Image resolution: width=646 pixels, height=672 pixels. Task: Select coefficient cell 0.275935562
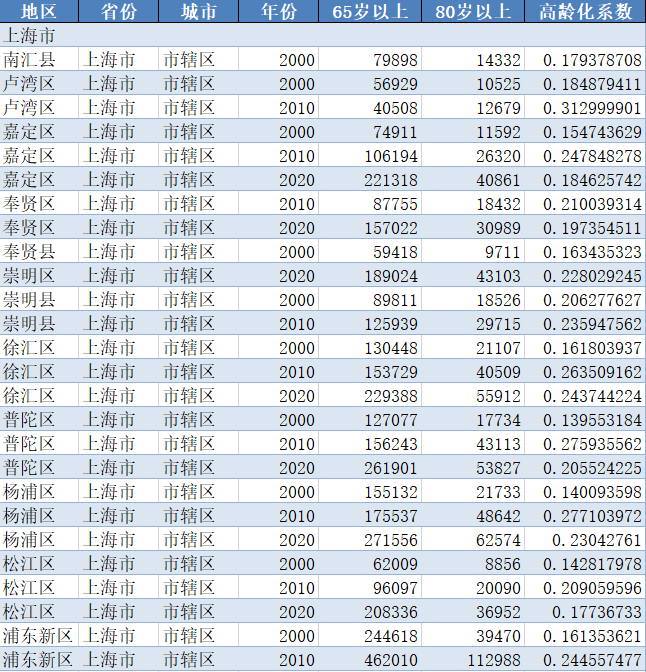click(x=586, y=443)
